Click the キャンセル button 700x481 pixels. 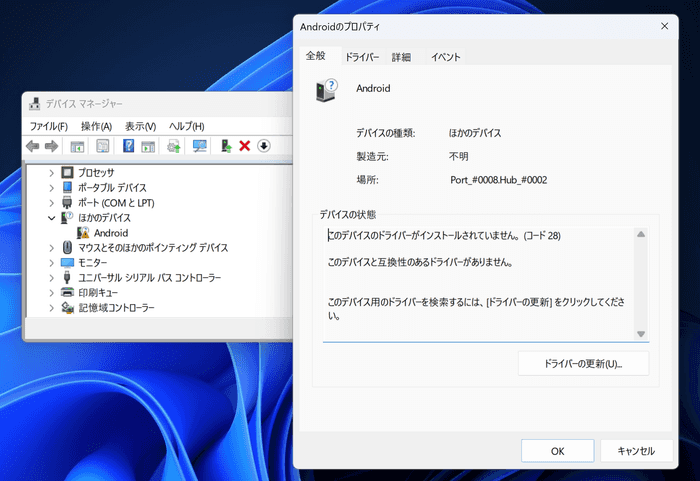(636, 451)
